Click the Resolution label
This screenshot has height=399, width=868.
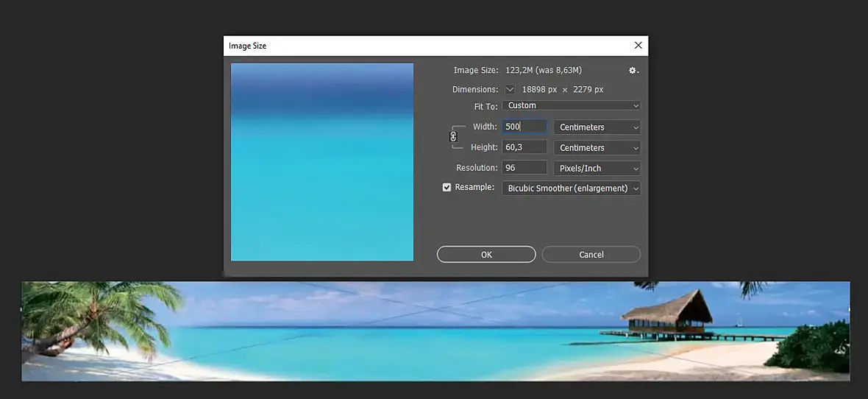tap(477, 168)
